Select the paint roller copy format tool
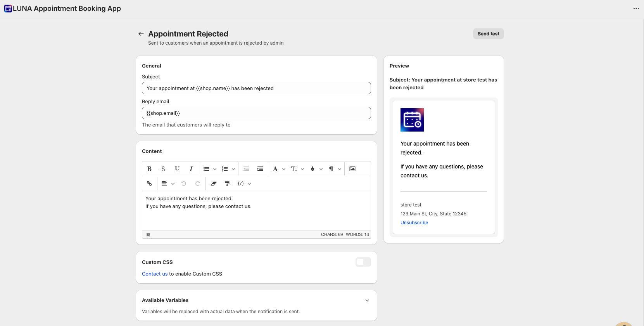The width and height of the screenshot is (644, 326). [x=228, y=184]
